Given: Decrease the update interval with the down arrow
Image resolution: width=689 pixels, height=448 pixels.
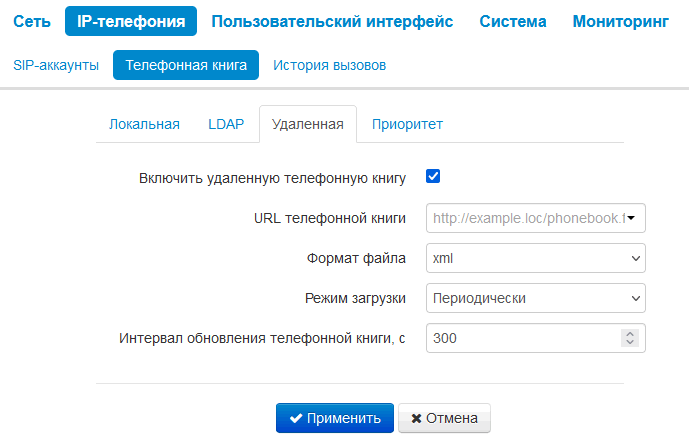Looking at the screenshot, I should click(x=629, y=342).
